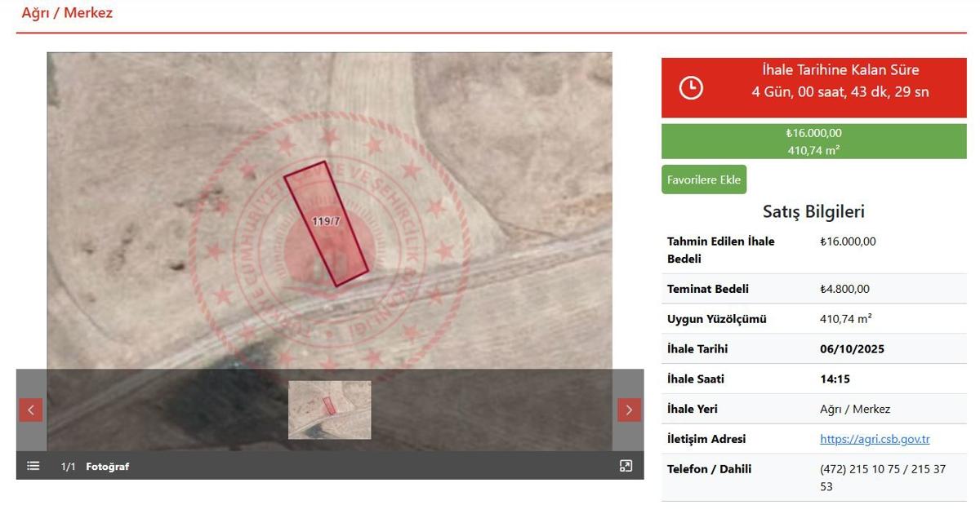Image resolution: width=980 pixels, height=514 pixels.
Task: Click the previous photo arrow
Action: [31, 410]
